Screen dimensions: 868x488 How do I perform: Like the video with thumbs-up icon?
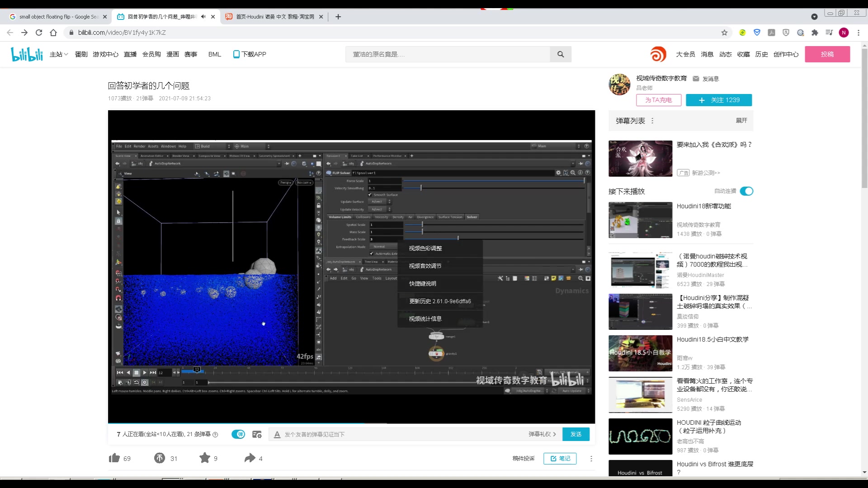pyautogui.click(x=114, y=458)
